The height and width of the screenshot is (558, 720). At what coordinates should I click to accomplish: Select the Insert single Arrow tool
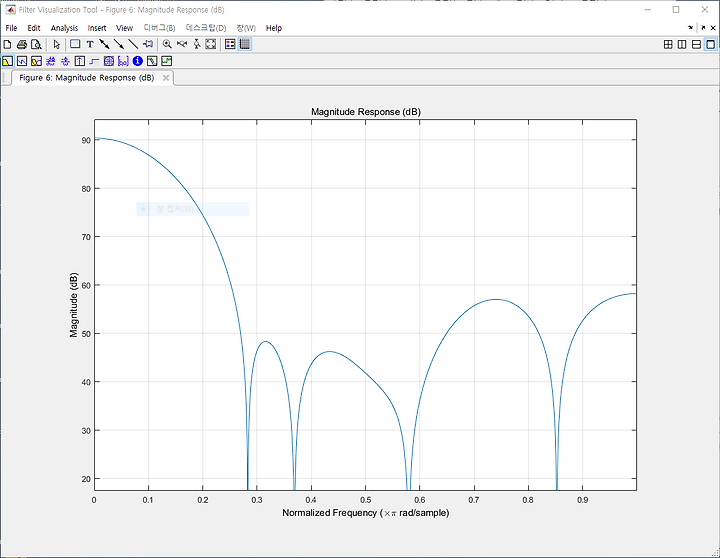click(118, 45)
